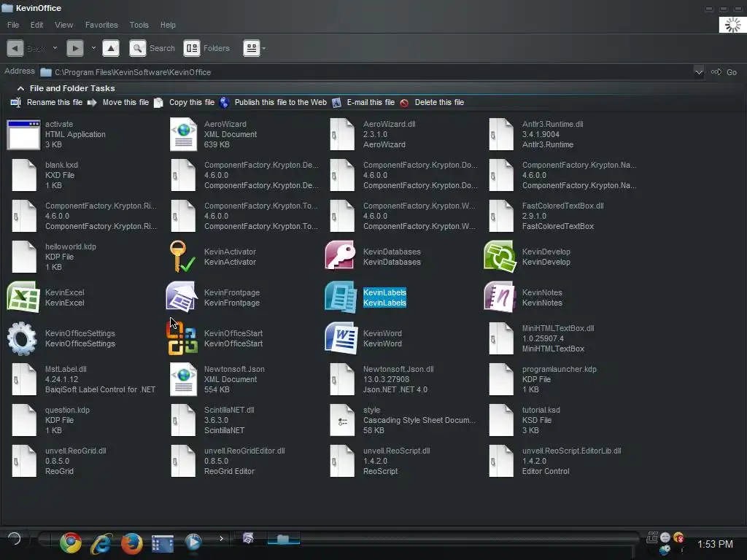The image size is (747, 560).
Task: Collapse File and Folder Tasks section
Action: click(20, 88)
